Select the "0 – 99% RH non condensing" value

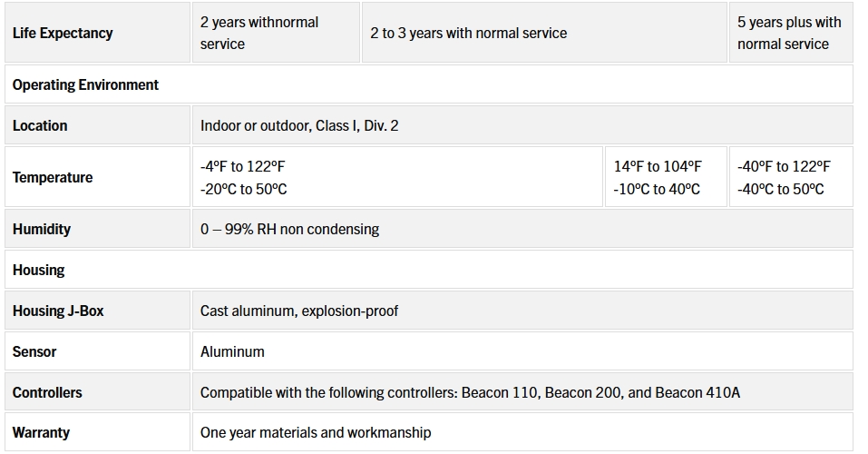point(289,229)
